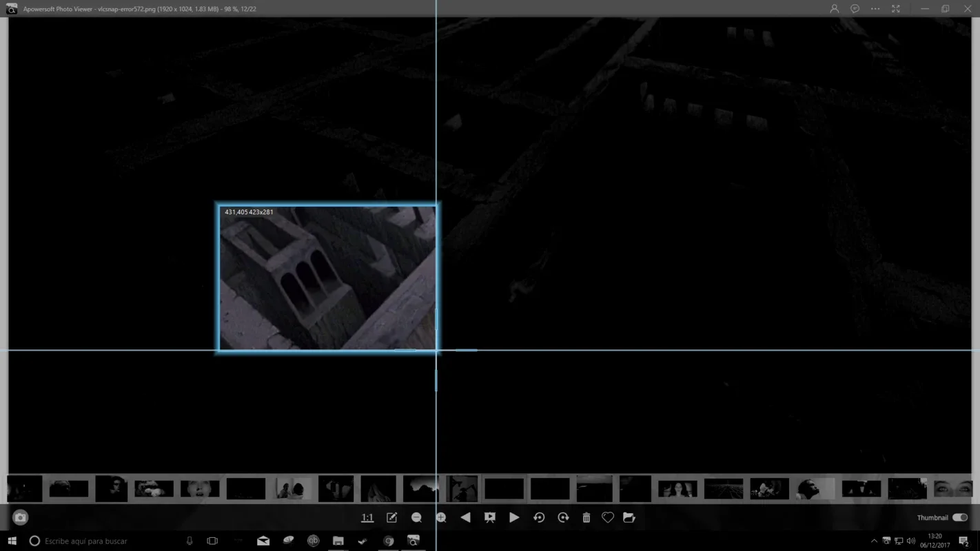Go to the next image
980x551 pixels.
coord(514,517)
